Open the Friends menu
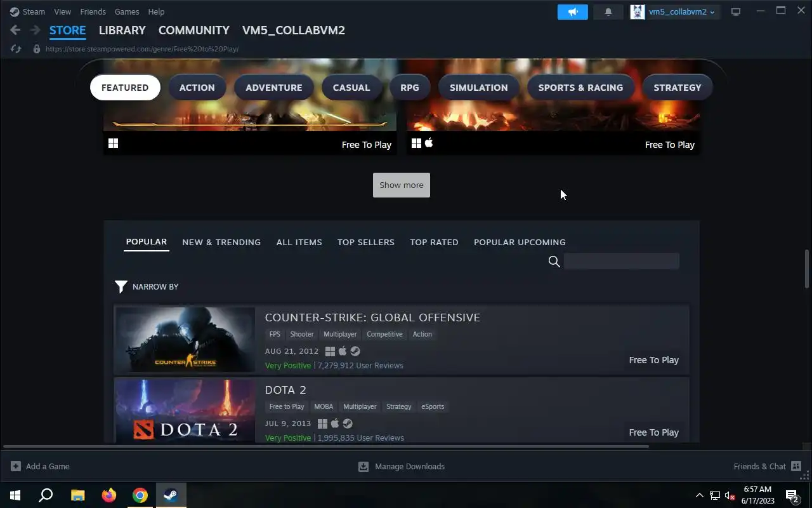812x508 pixels. pyautogui.click(x=93, y=11)
